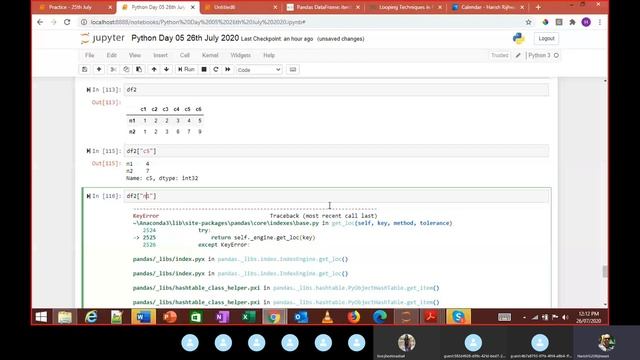Open the Chrome extensions puzzle icon
The width and height of the screenshot is (640, 360).
point(572,22)
